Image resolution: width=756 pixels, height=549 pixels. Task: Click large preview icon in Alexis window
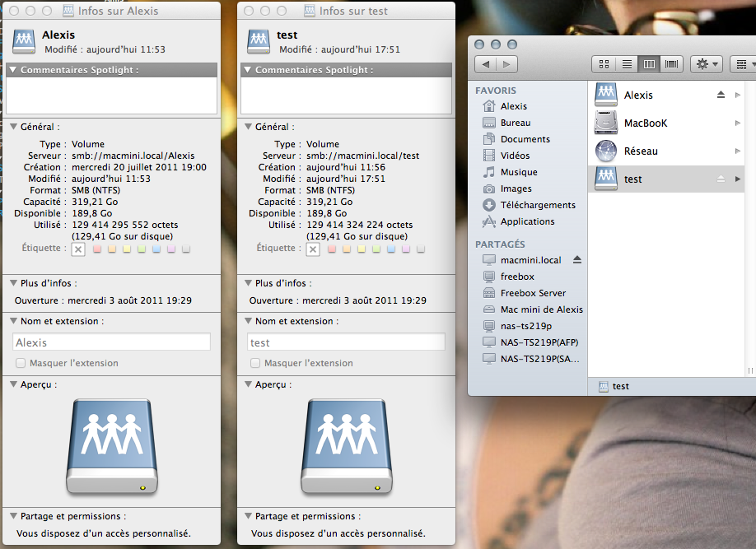coord(112,447)
